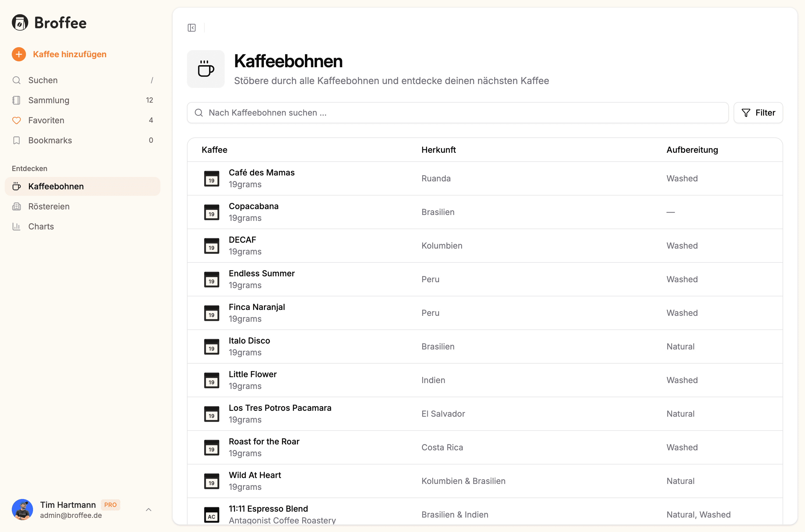
Task: Collapse the sidebar with the panel toggle icon
Action: point(192,28)
